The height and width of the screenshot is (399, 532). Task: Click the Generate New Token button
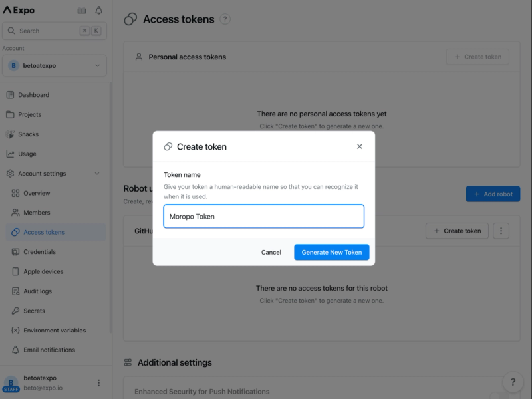331,252
